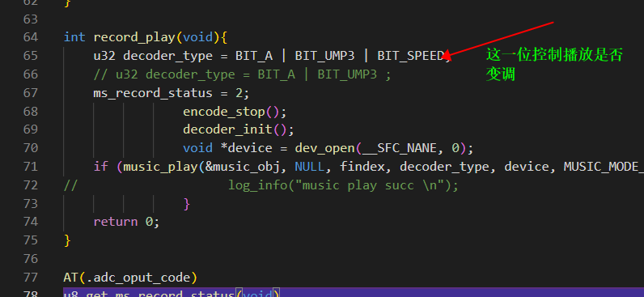644x297 pixels.
Task: Click line number 73 in the gutter
Action: click(x=31, y=203)
